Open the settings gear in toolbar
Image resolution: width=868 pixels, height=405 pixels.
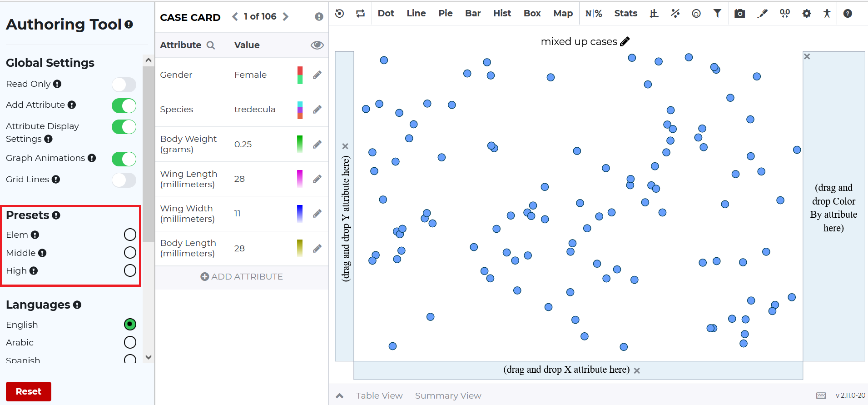point(806,14)
